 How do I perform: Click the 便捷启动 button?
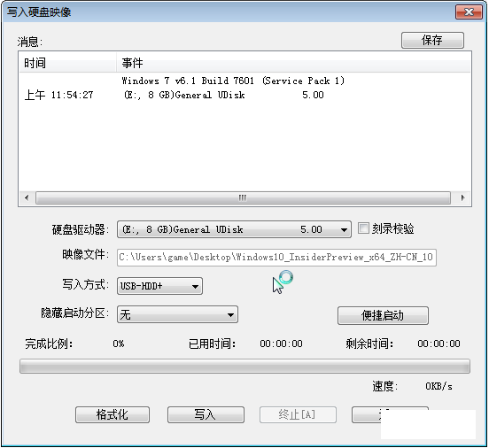pos(383,315)
